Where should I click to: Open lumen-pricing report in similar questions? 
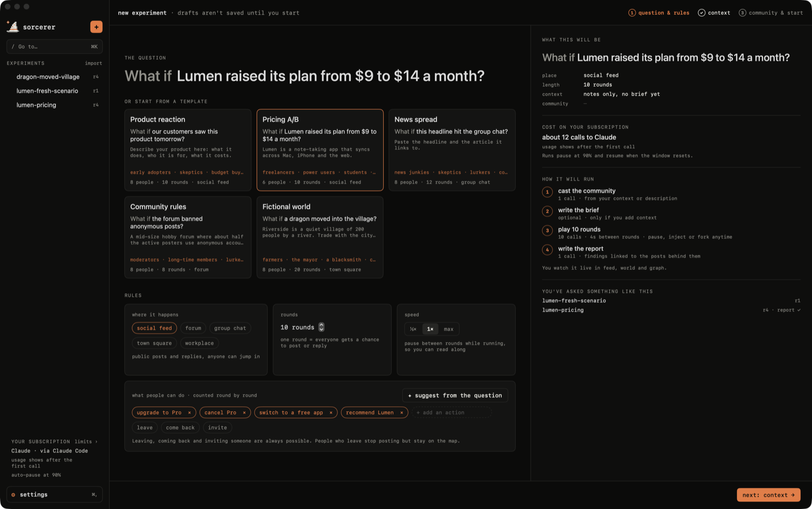pyautogui.click(x=671, y=310)
